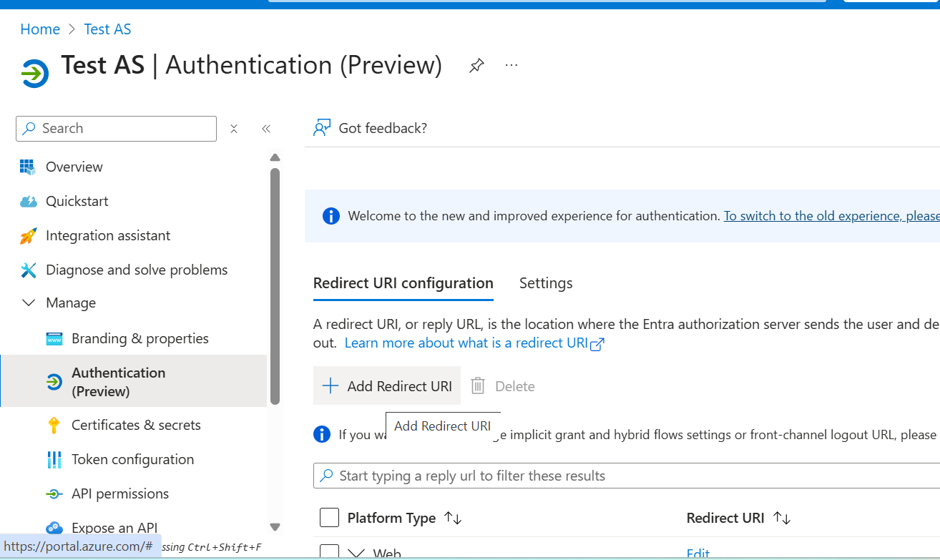Tick the select-all checkbox beside Platform Type

click(329, 518)
